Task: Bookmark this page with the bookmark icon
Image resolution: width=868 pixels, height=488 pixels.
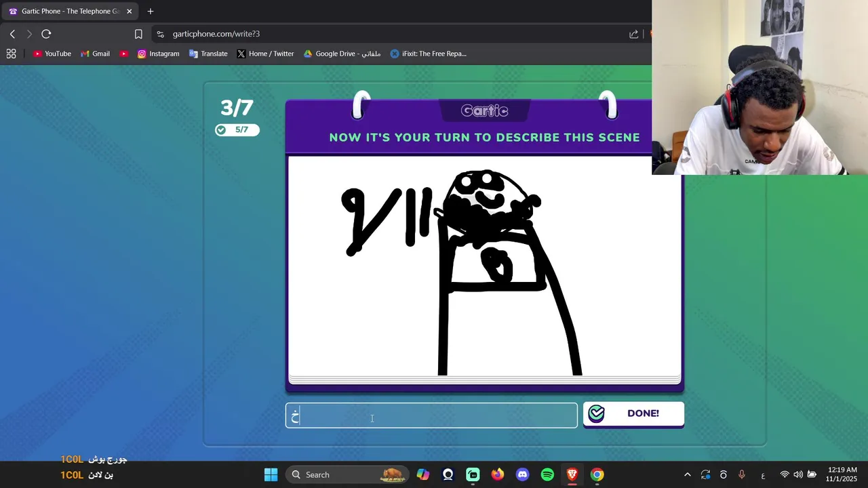Action: [x=138, y=34]
